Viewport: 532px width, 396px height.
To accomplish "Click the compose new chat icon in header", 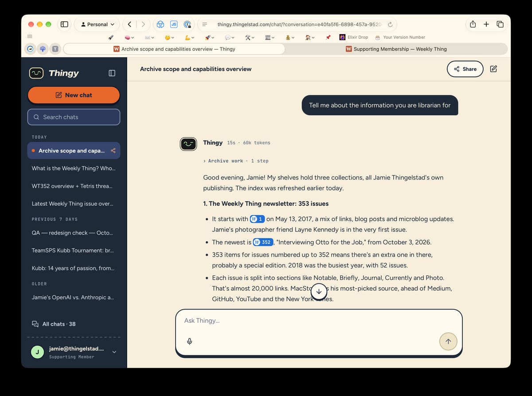I will click(493, 69).
